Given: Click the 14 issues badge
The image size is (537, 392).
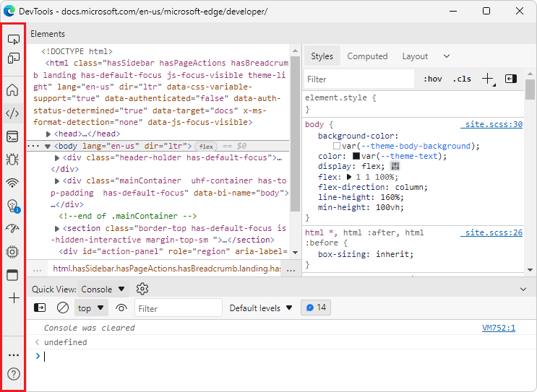Looking at the screenshot, I should click(x=316, y=308).
